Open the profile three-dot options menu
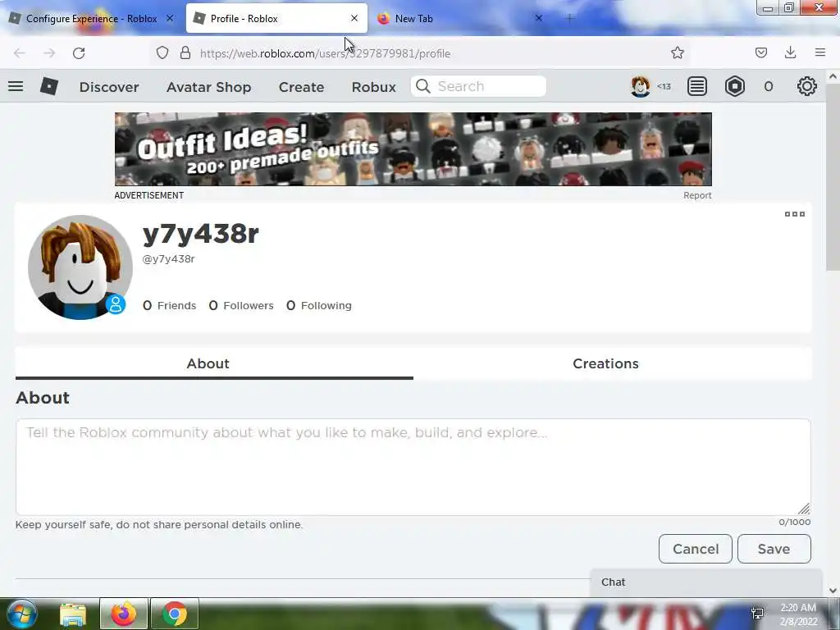 (794, 214)
